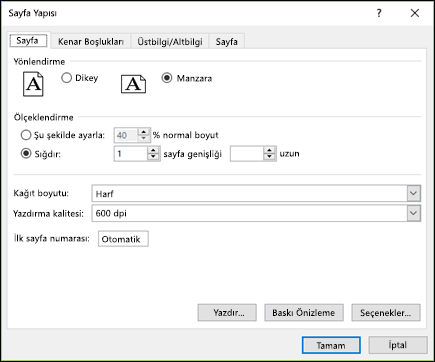
Task: Click the '% normal boyut' text
Action: click(x=186, y=135)
